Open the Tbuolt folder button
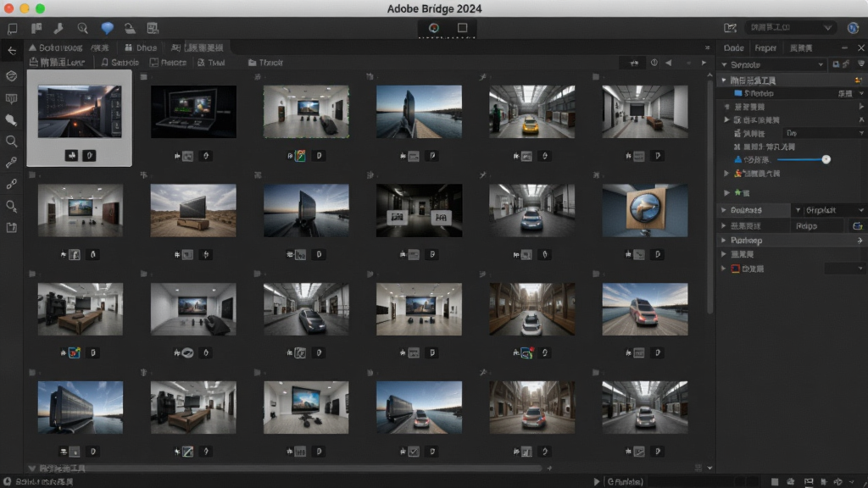The height and width of the screenshot is (488, 868). (265, 63)
